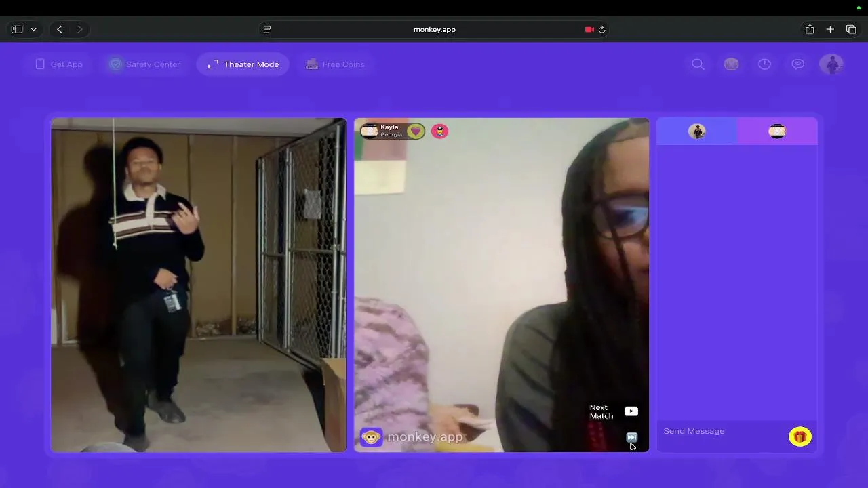Click Kayla's profile picture on video

pos(370,131)
